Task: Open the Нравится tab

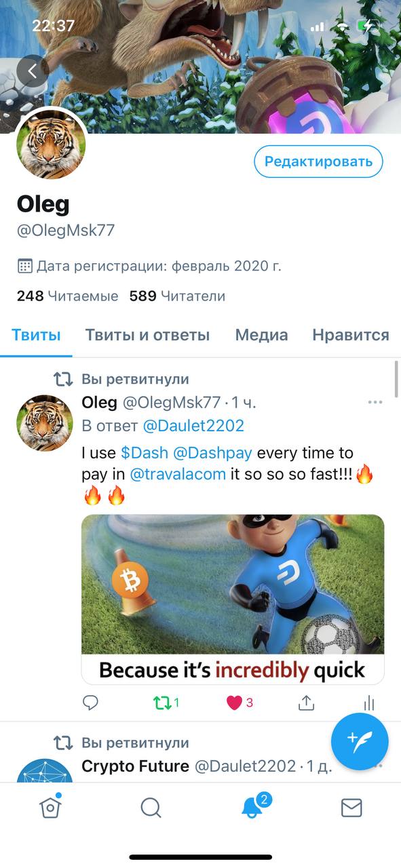Action: 351,335
